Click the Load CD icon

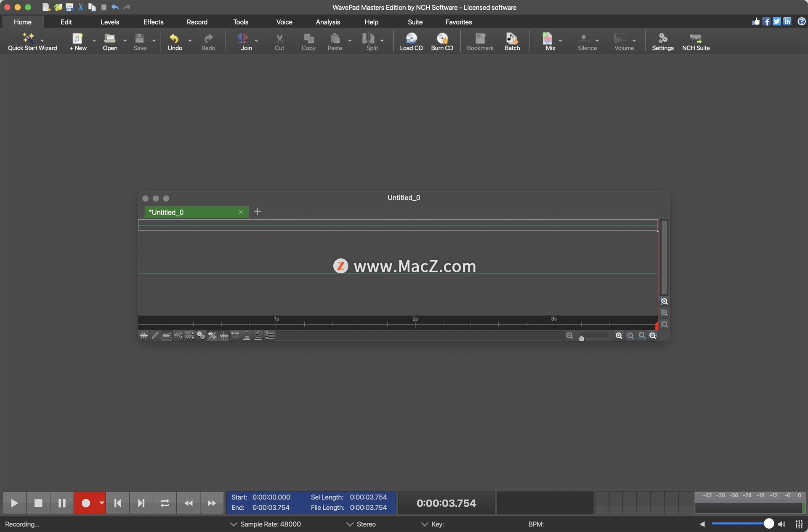tap(411, 42)
